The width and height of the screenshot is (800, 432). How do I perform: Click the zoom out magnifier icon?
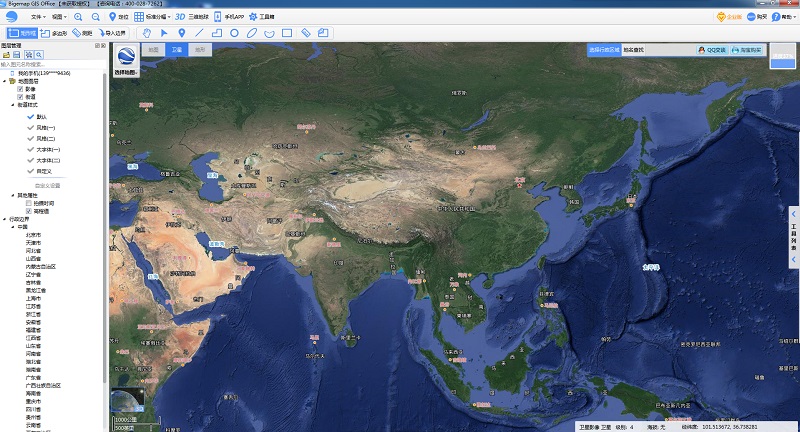[95, 17]
